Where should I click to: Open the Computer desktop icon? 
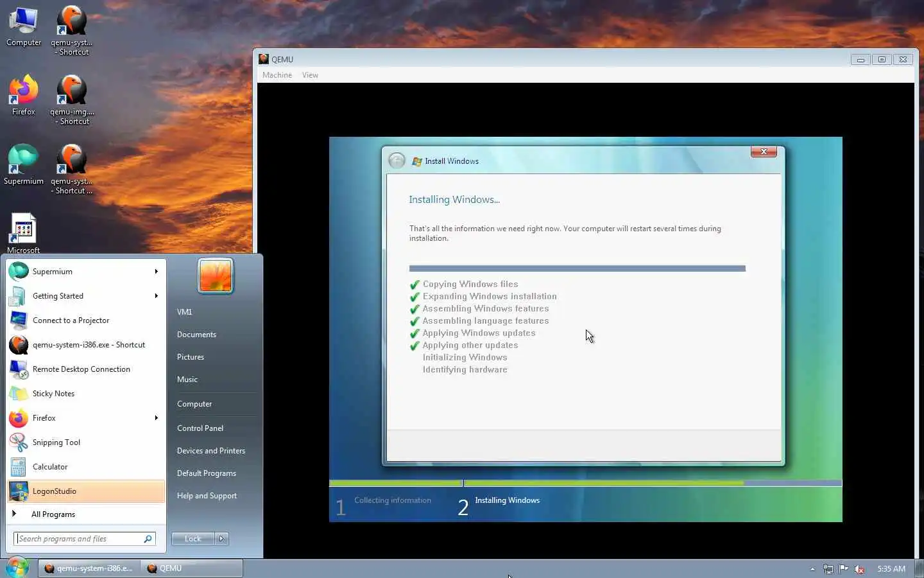[x=24, y=26]
